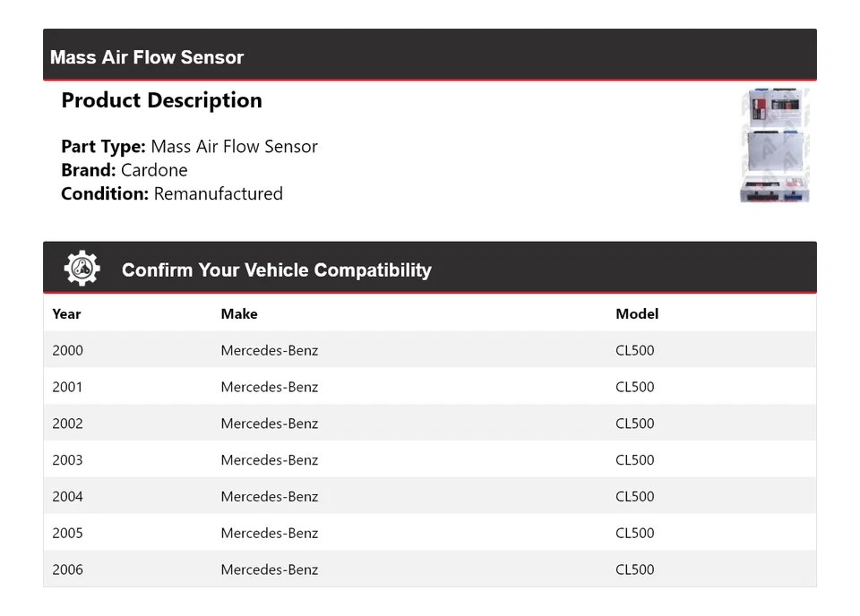Image resolution: width=860 pixels, height=616 pixels.
Task: Click CL500 in the 2006 row
Action: (635, 569)
